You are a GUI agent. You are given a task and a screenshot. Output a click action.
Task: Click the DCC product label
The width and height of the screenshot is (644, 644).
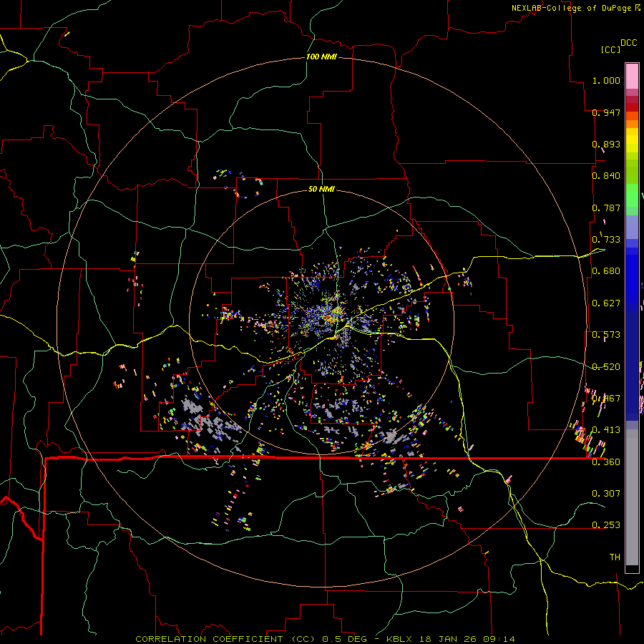[628, 43]
